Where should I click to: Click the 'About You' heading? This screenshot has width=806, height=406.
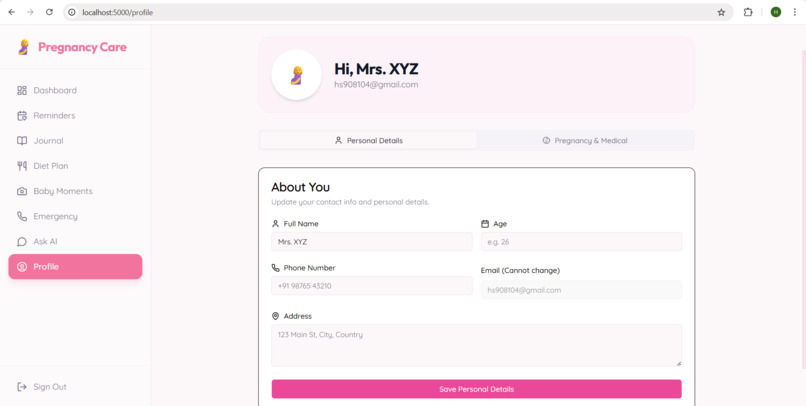click(x=301, y=187)
